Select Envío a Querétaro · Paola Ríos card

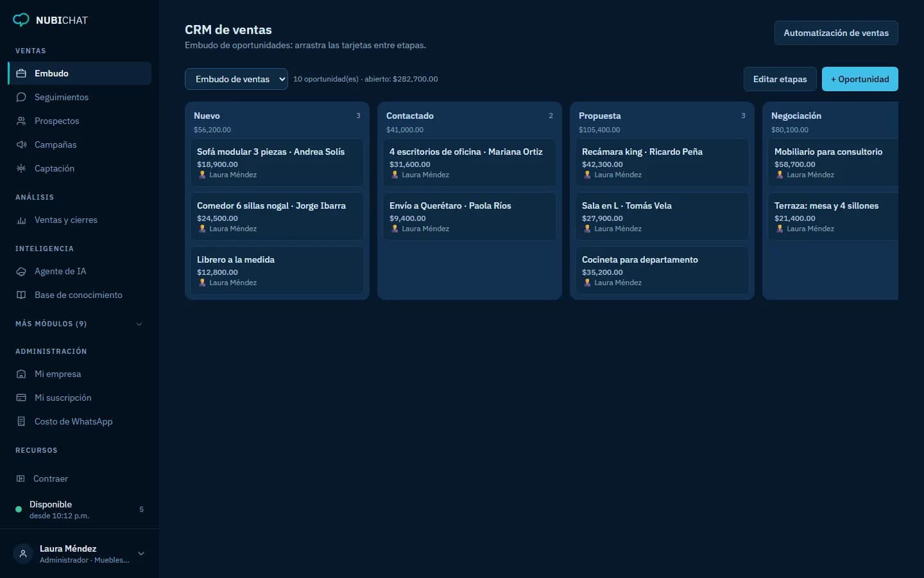[470, 216]
